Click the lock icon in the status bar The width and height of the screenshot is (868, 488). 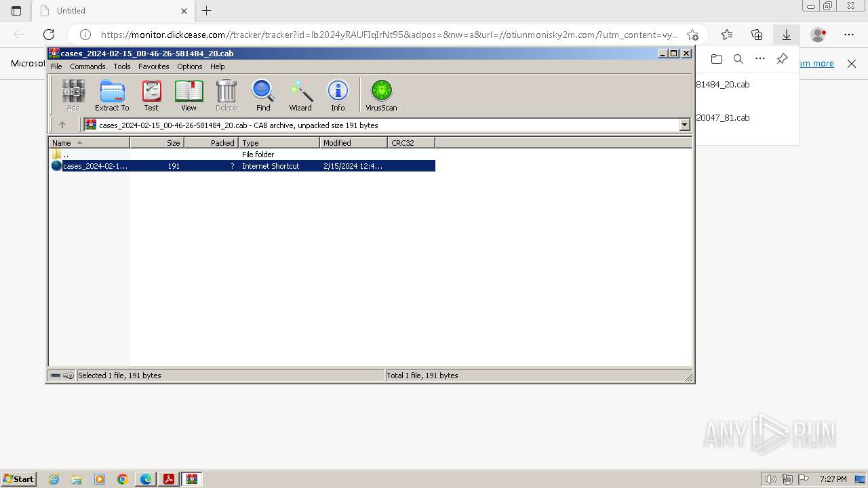[x=68, y=375]
